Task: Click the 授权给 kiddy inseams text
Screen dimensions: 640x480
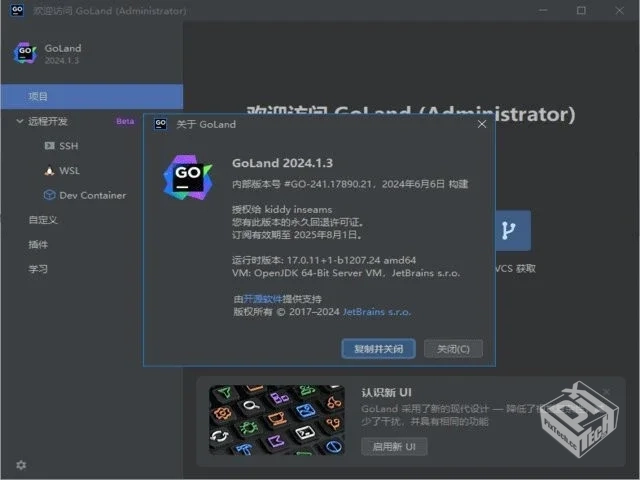Action: click(282, 209)
